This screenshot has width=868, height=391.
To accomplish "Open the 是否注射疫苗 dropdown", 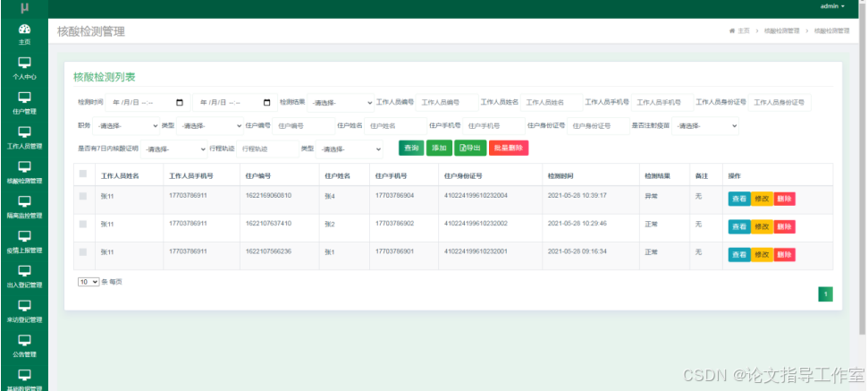I will point(705,126).
